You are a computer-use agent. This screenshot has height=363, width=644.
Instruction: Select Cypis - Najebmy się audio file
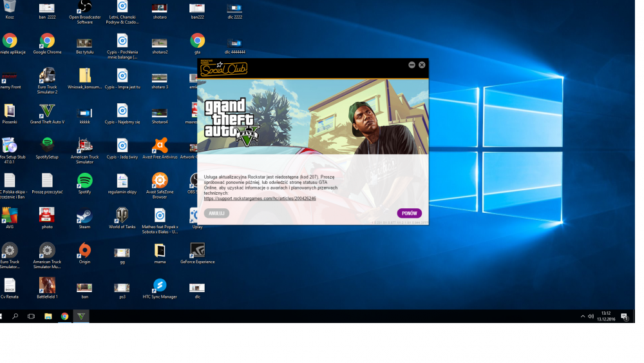pyautogui.click(x=122, y=114)
